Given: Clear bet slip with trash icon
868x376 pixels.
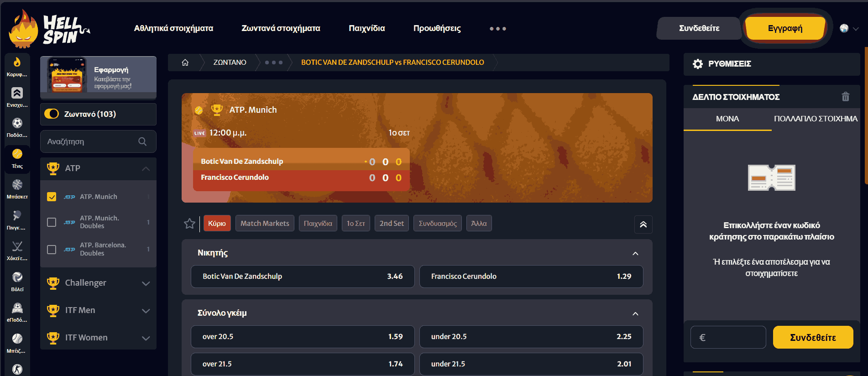Looking at the screenshot, I should tap(845, 97).
